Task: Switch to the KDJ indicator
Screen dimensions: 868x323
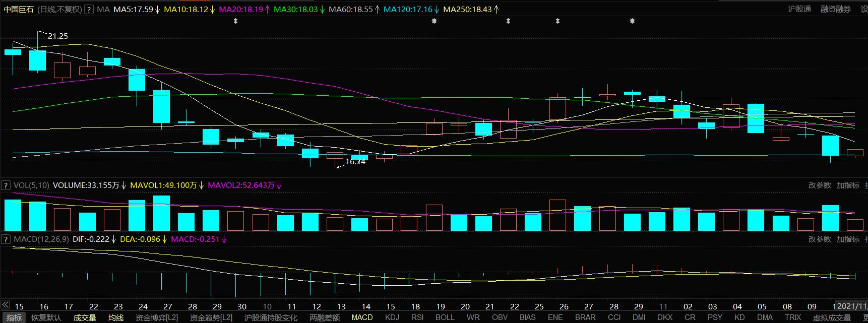Action: coord(392,317)
